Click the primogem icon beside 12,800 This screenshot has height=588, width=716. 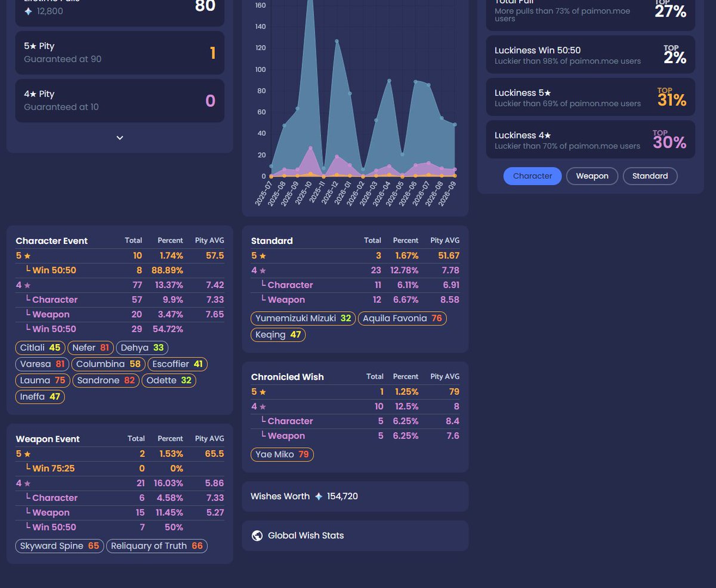[x=28, y=11]
